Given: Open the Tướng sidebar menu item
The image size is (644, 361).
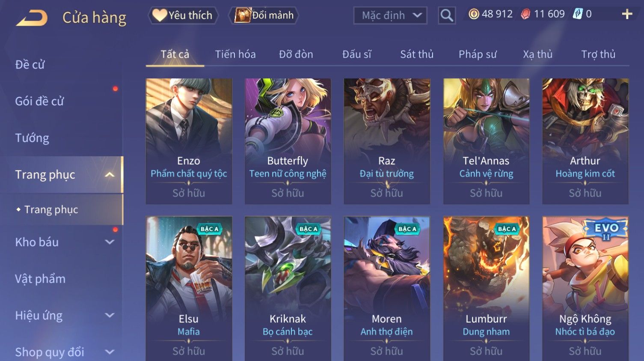Looking at the screenshot, I should point(32,138).
